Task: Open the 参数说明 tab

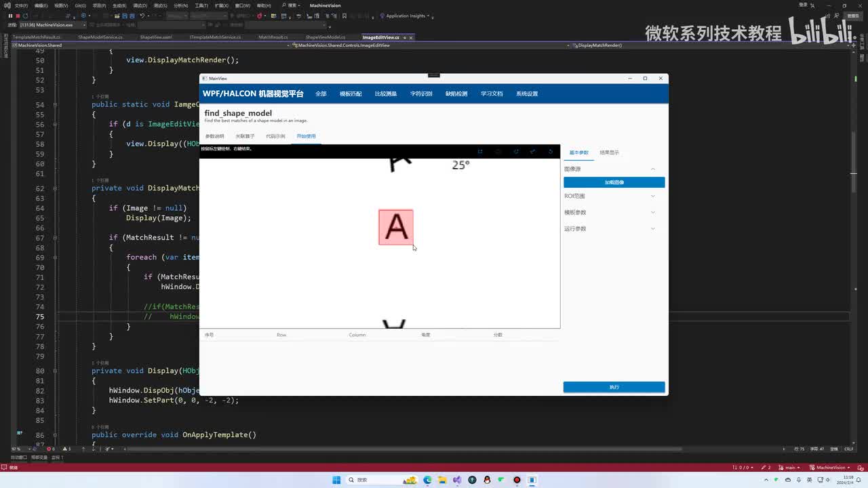Action: [214, 136]
